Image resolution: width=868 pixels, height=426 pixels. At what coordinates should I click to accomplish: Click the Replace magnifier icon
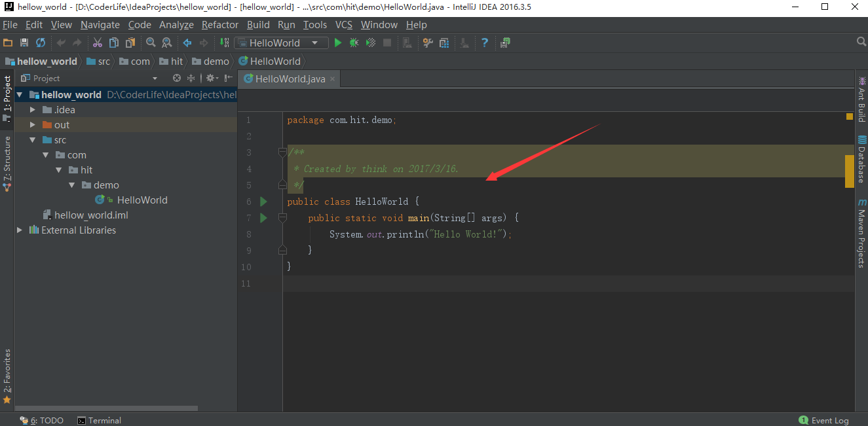click(x=167, y=43)
